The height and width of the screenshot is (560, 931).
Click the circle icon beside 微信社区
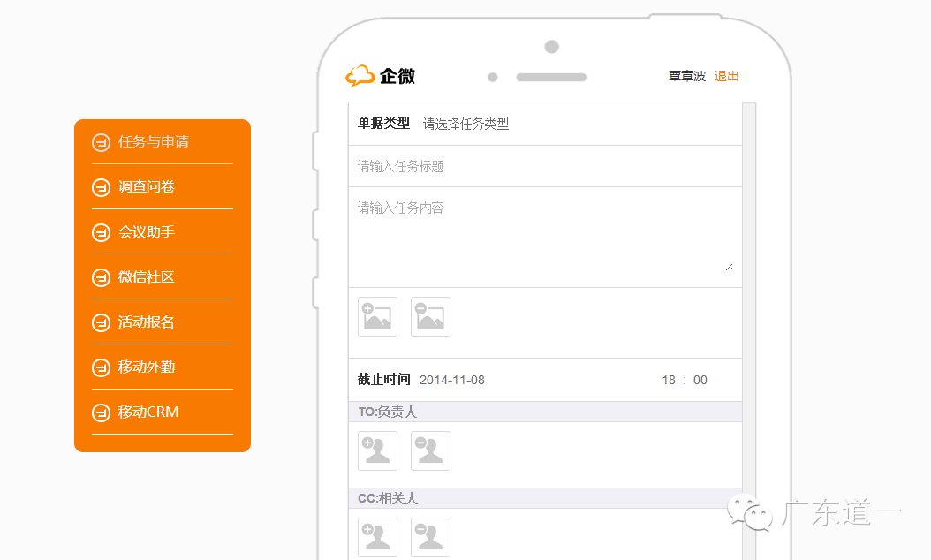[101, 277]
